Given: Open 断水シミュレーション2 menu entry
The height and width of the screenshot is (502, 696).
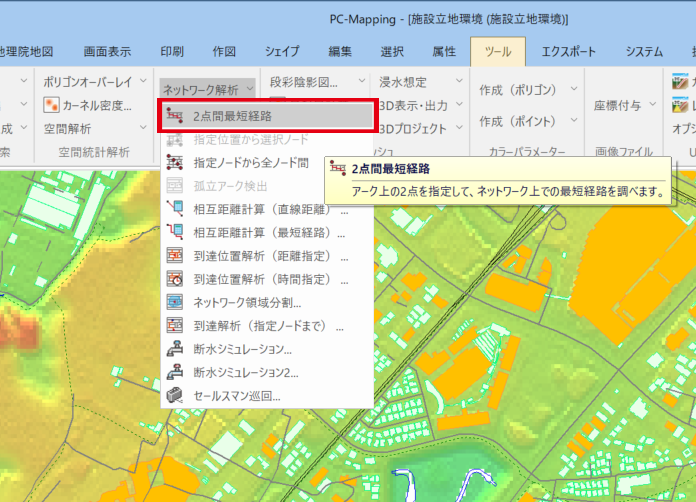Looking at the screenshot, I should point(245,373).
